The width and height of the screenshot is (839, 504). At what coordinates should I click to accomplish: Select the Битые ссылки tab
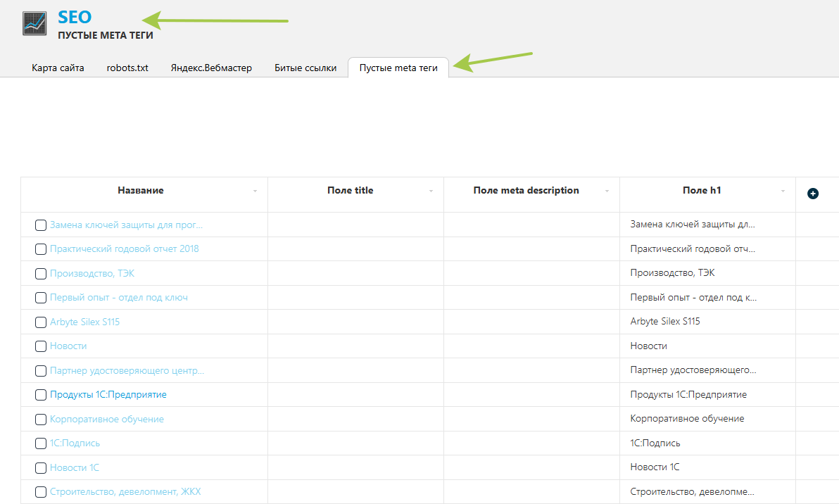[305, 68]
